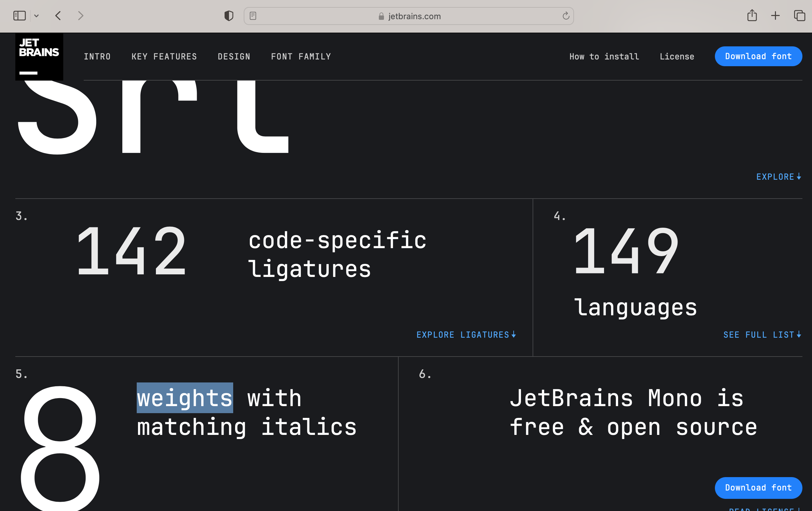Open Reader view in address bar
The height and width of the screenshot is (511, 812).
pyautogui.click(x=253, y=16)
